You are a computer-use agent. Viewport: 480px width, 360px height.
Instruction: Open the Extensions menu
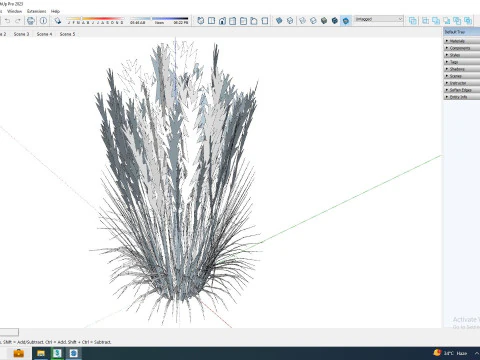[37, 11]
